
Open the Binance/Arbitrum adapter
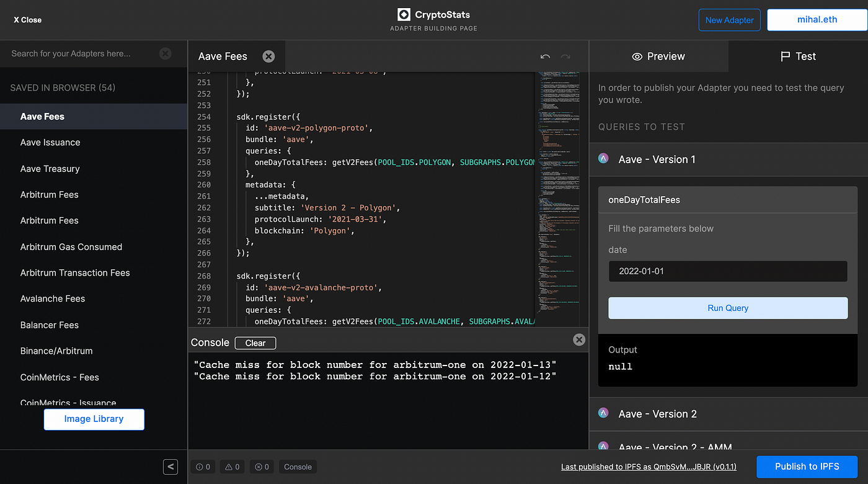tap(94, 351)
